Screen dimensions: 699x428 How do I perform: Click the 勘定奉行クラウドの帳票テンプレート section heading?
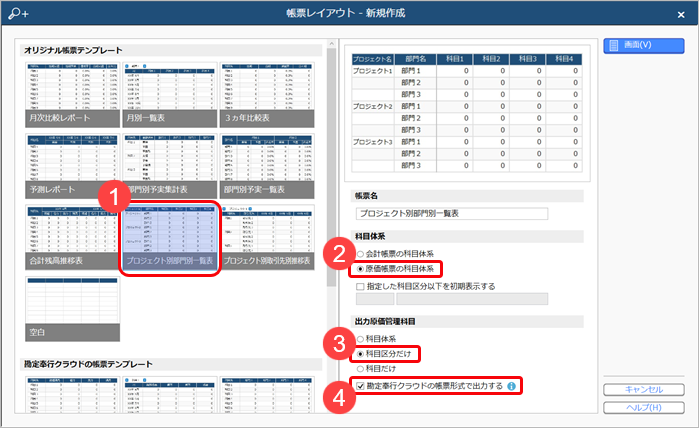(x=88, y=364)
